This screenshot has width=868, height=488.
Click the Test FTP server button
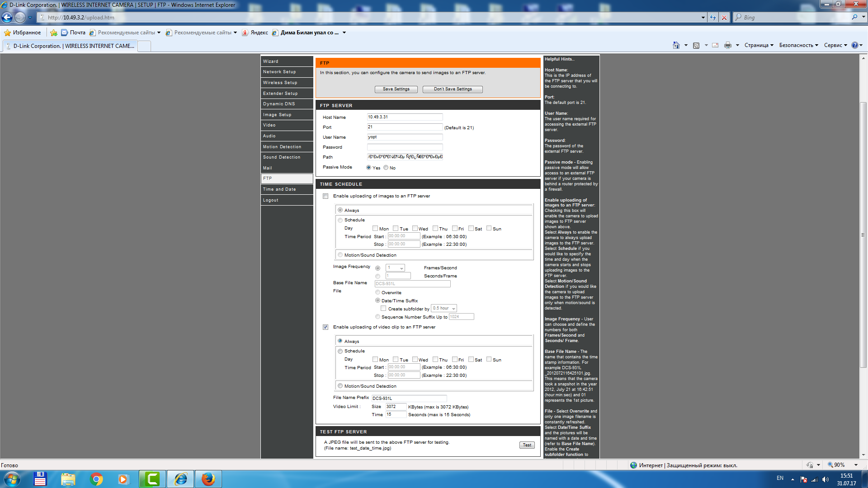(527, 445)
